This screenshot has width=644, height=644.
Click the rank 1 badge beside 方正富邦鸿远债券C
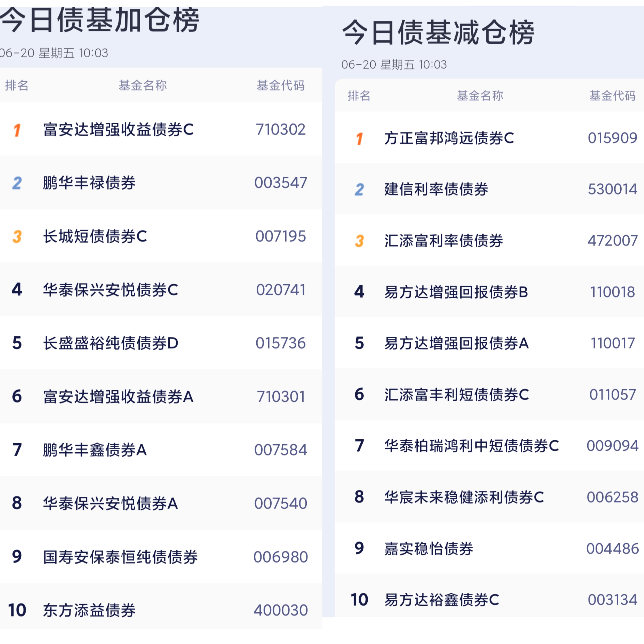(359, 139)
